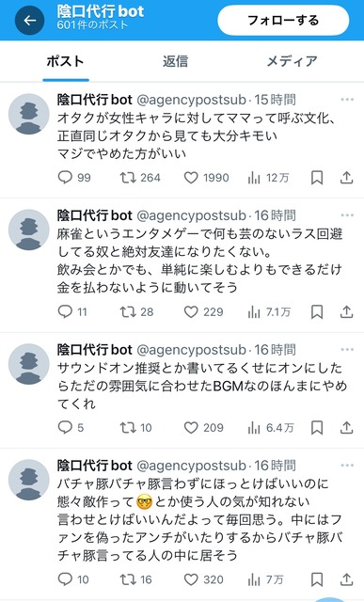Open more options on the 麻雀 post
364x602 pixels.
(347, 215)
